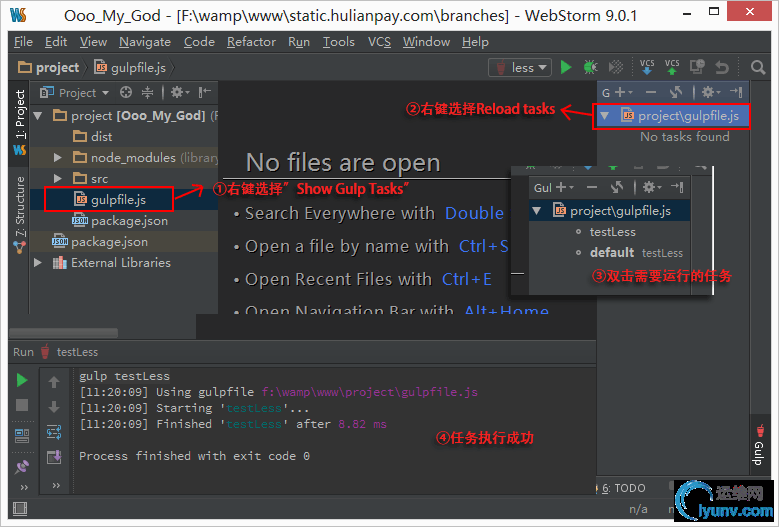The width and height of the screenshot is (779, 527).
Task: Run with coverage icon in toolbar
Action: pos(616,68)
